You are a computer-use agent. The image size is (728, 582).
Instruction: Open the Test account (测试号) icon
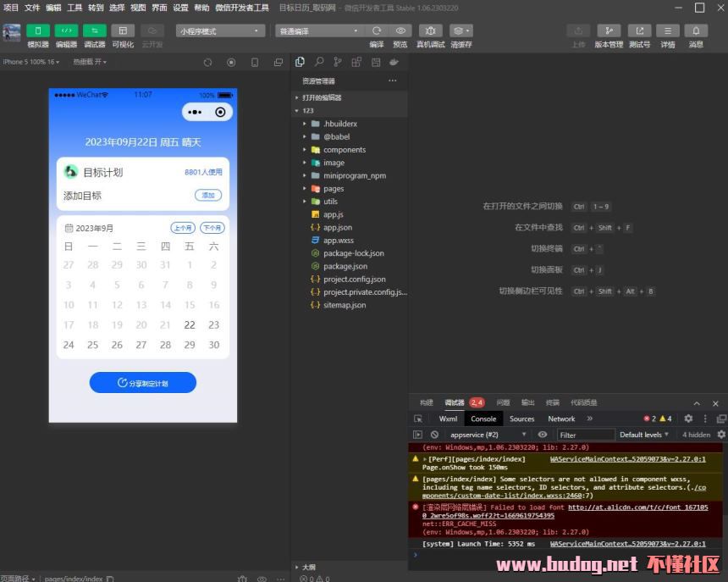(640, 30)
